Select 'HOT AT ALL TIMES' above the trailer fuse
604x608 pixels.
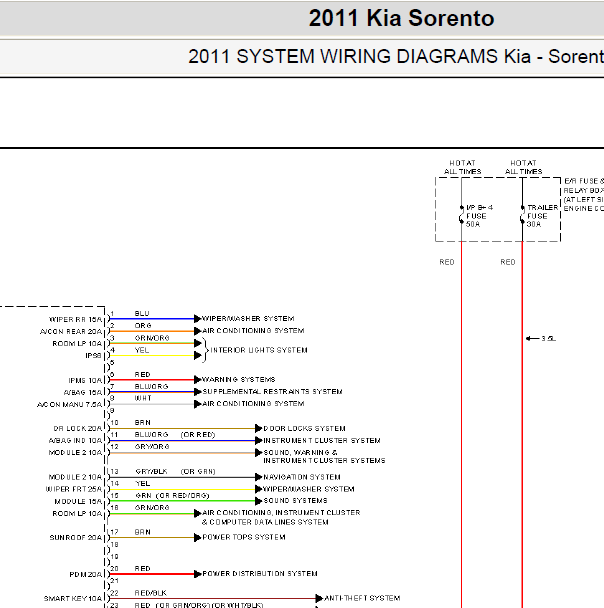pos(523,167)
